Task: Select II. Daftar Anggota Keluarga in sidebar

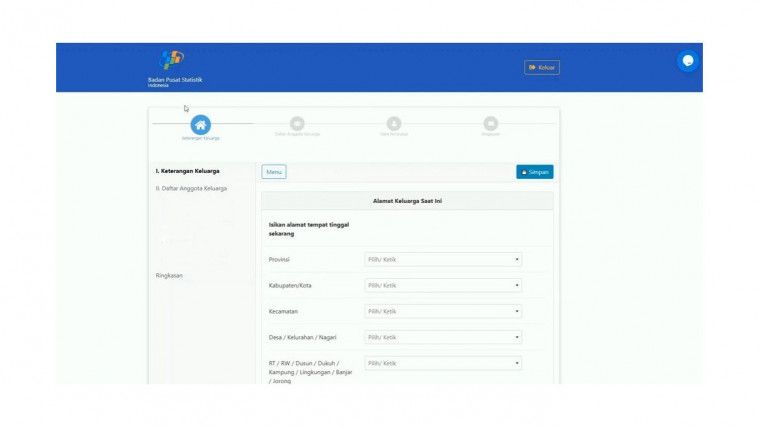Action: click(x=191, y=188)
